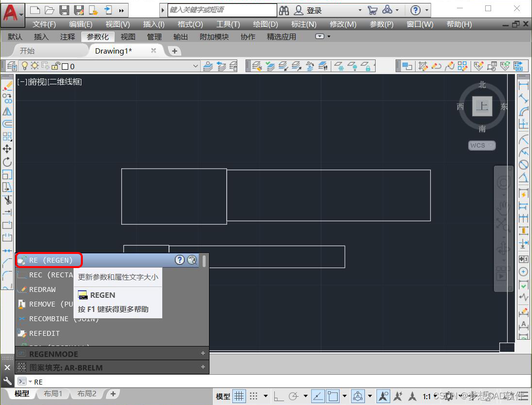
Task: Switch to the 开始 document tab
Action: click(x=27, y=51)
